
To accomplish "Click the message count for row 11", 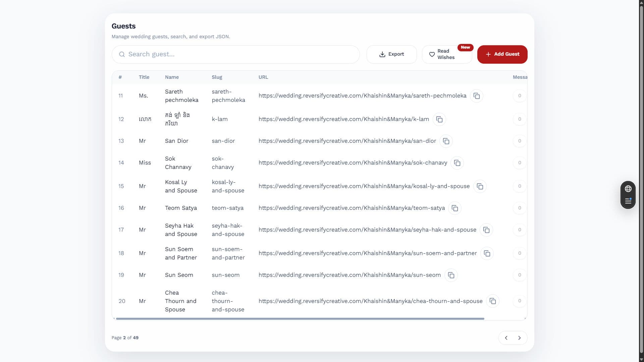I will [x=520, y=96].
